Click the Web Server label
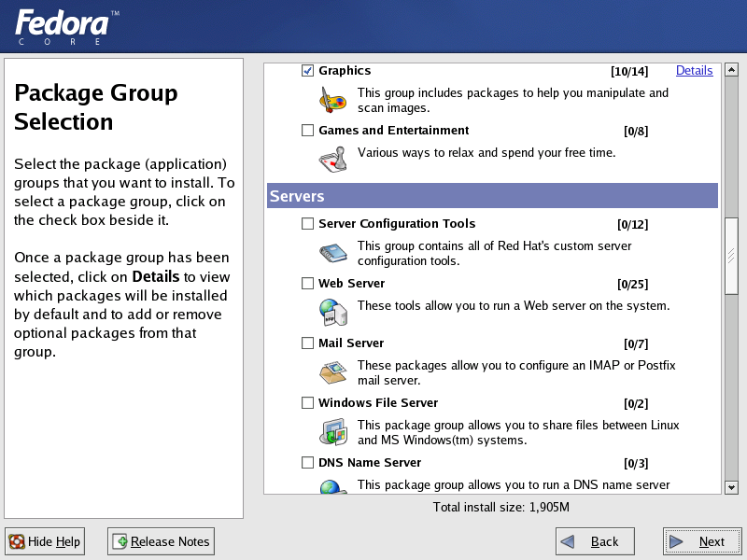 point(351,284)
